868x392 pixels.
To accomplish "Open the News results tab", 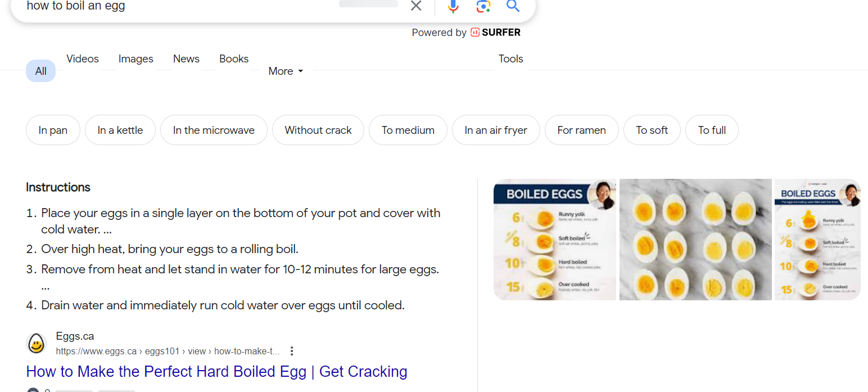I will point(186,59).
